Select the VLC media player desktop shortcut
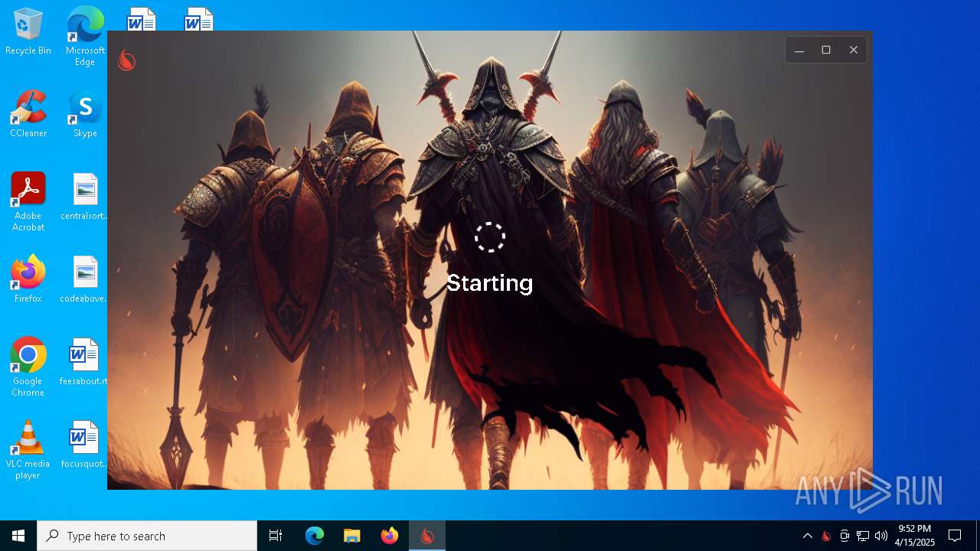Screen dimensions: 980x551 pos(28,450)
